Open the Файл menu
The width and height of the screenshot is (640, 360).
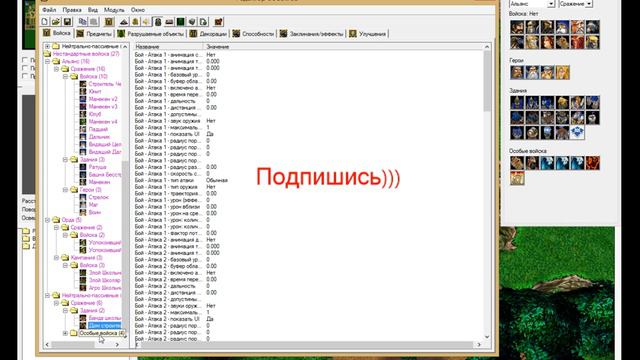49,10
